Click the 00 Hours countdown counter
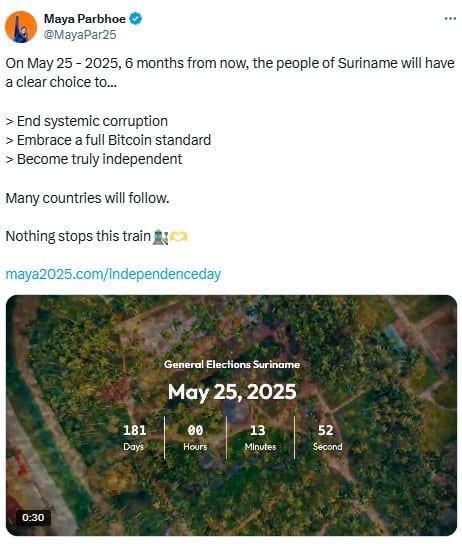The width and height of the screenshot is (462, 544). (195, 438)
